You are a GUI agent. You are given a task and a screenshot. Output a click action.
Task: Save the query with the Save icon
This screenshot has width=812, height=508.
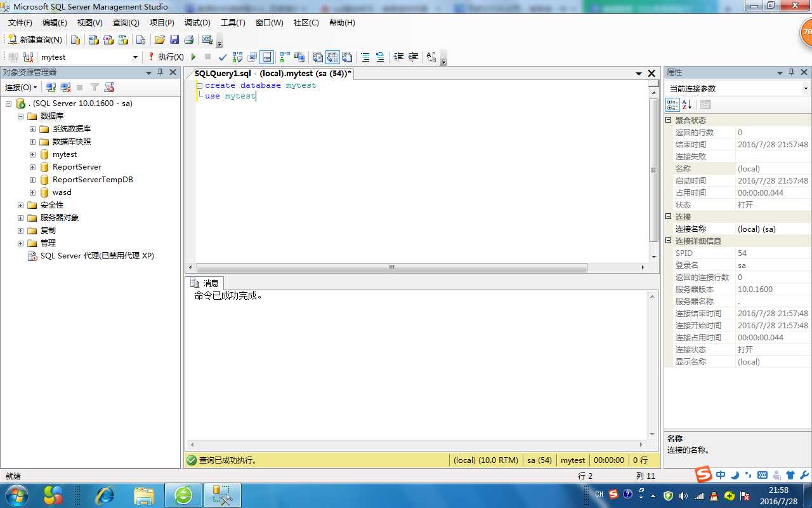[174, 39]
